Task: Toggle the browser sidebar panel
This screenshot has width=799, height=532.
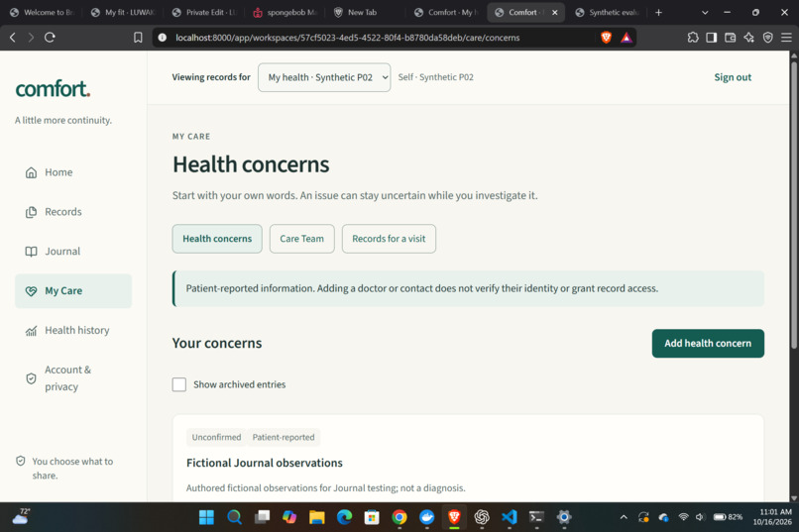Action: tap(712, 38)
